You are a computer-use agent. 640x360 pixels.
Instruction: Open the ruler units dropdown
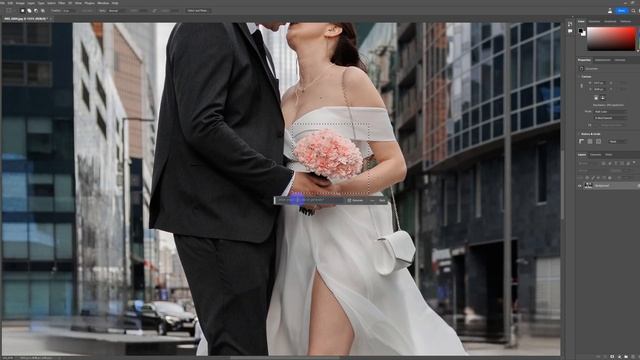[617, 142]
